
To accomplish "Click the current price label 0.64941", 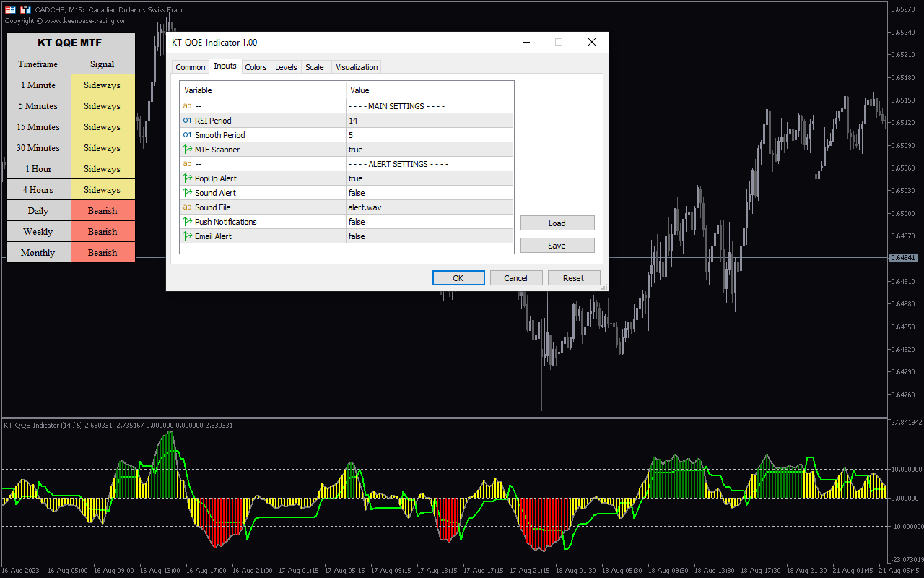I will coord(903,258).
